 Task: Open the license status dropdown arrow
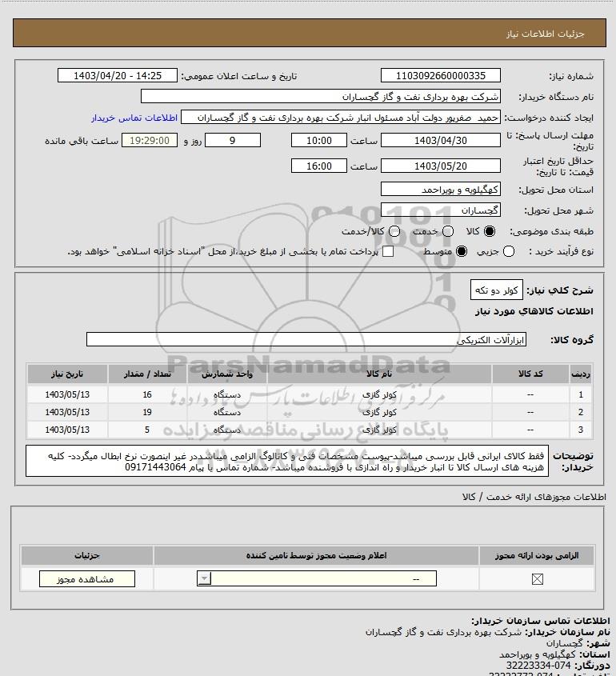(204, 578)
